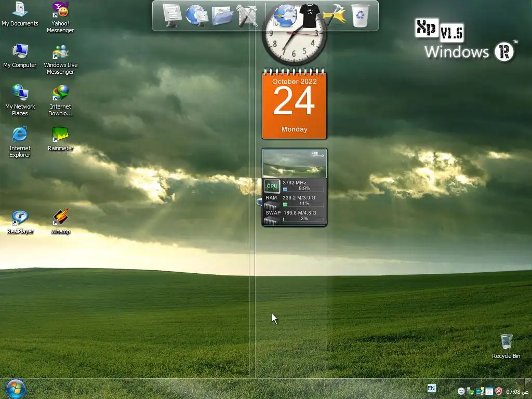
Task: Click the black t-shirt icon in dock
Action: [310, 16]
